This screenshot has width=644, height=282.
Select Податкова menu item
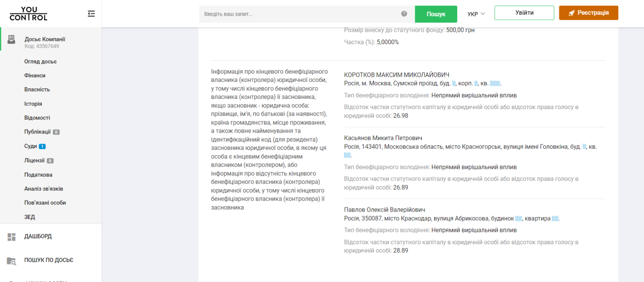click(x=38, y=175)
